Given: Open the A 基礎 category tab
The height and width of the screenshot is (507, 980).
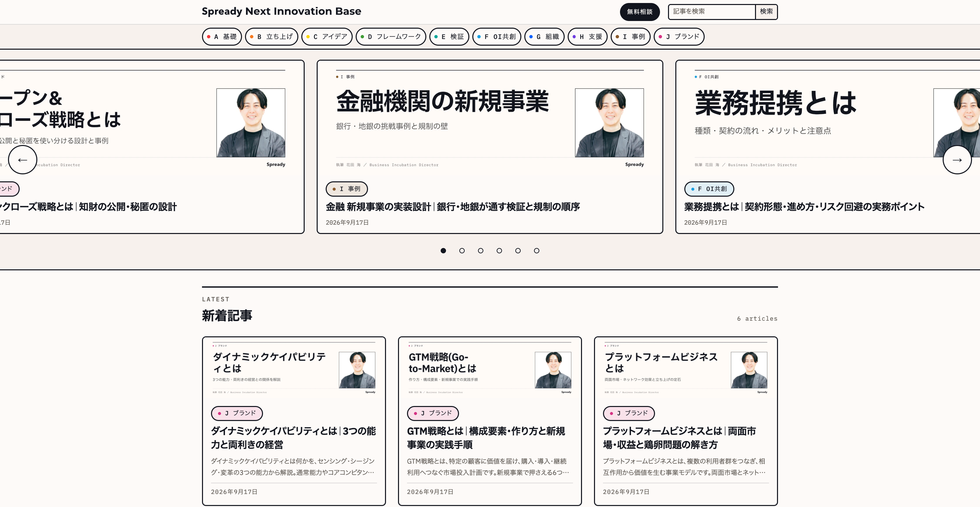Looking at the screenshot, I should 222,37.
